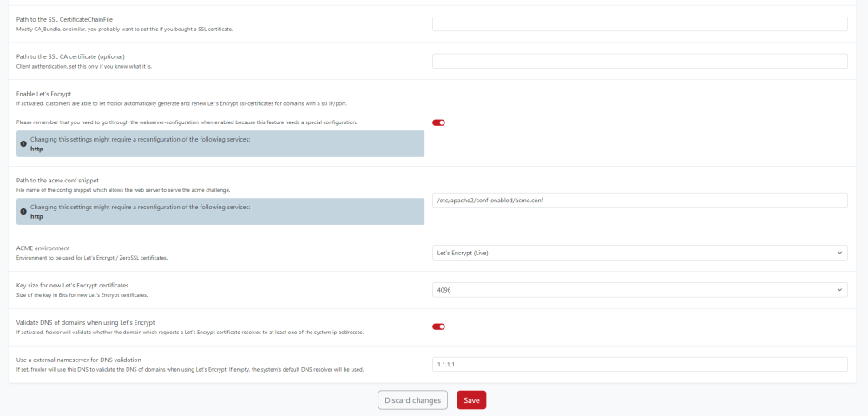Click the "Enable Let's Encrypt" setting label
Viewport: 868px width, 416px height.
(x=43, y=92)
